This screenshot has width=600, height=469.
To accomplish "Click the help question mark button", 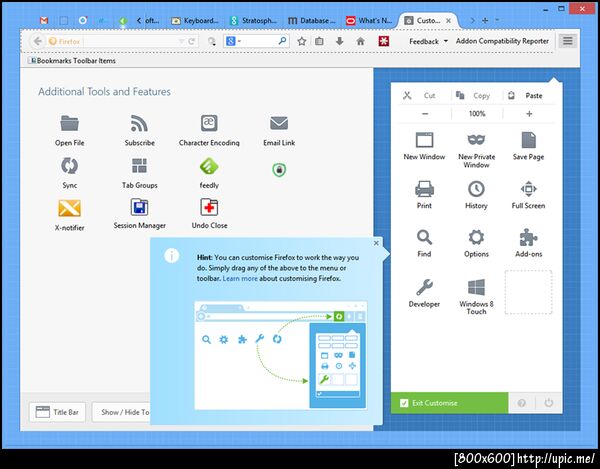I will pyautogui.click(x=521, y=403).
